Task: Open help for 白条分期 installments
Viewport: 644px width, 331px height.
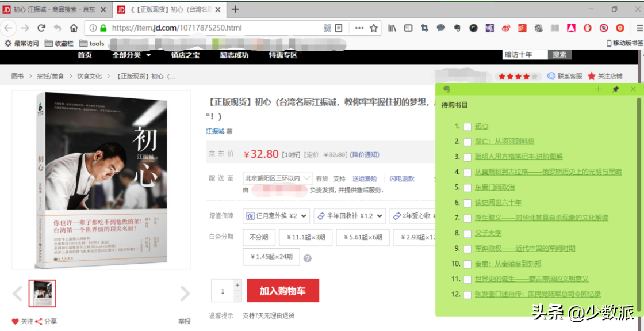Action: pyautogui.click(x=307, y=258)
